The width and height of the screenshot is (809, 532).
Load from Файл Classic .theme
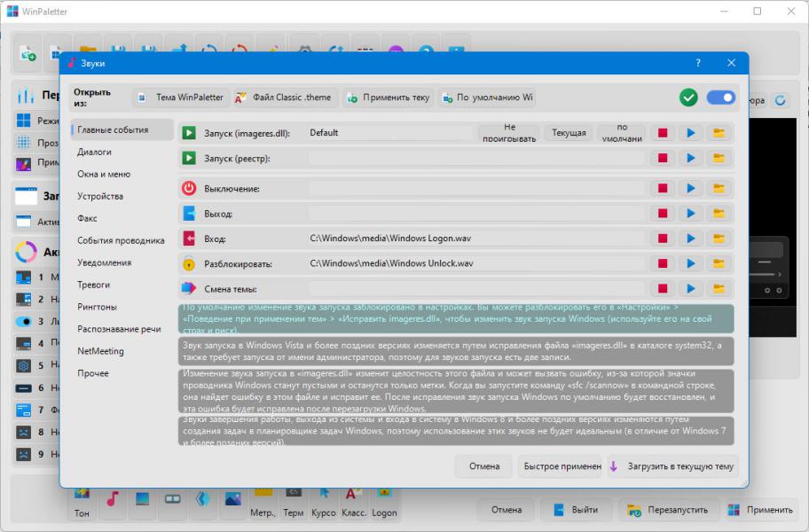tap(284, 98)
